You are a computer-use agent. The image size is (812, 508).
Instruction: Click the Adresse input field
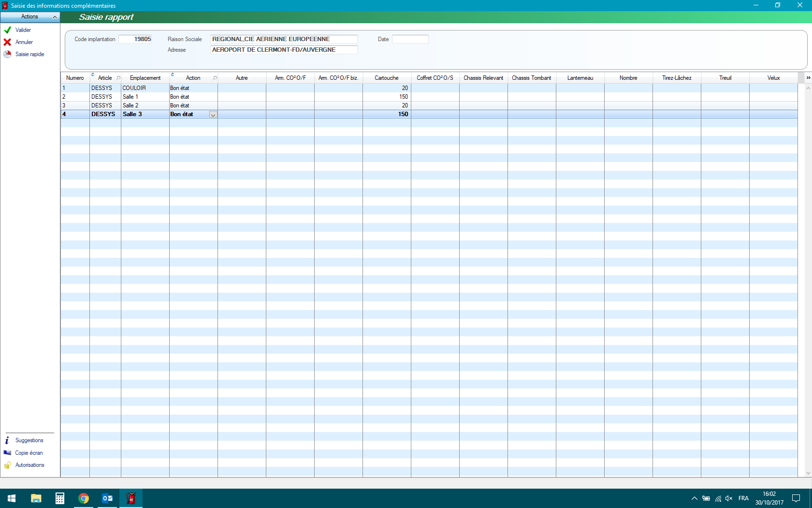tap(284, 50)
